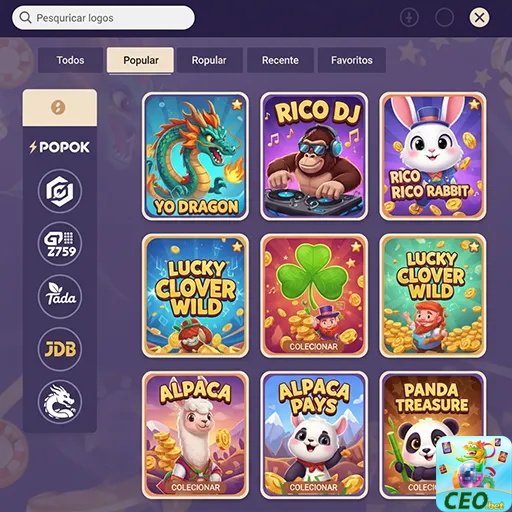The image size is (512, 512).
Task: Toggle favorite star on Rico Rico Rabbit
Action: click(474, 105)
